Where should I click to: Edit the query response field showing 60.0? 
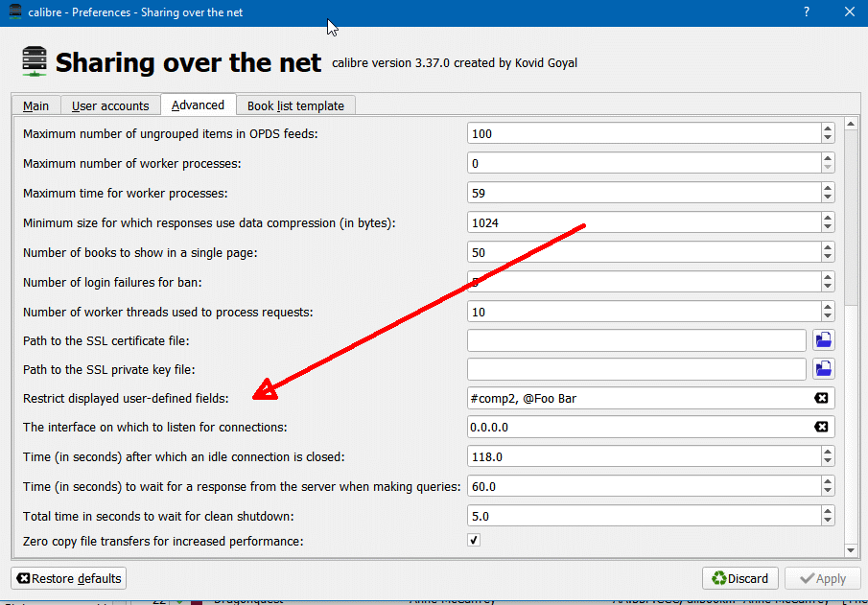(x=645, y=486)
